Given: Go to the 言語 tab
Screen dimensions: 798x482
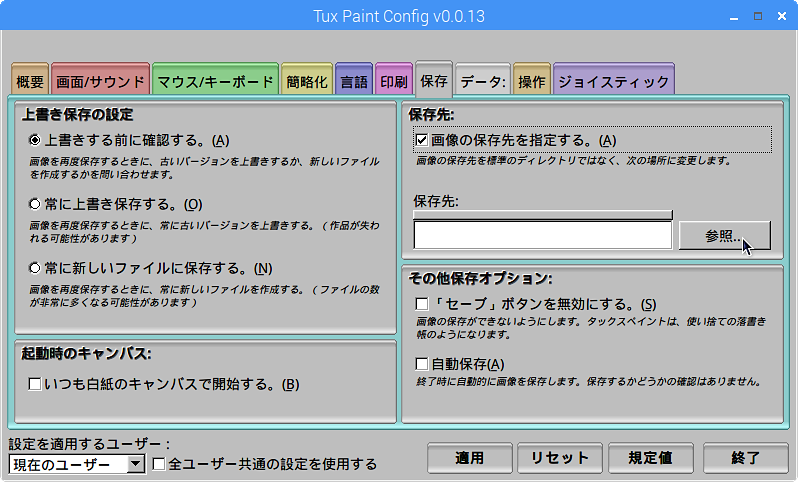Looking at the screenshot, I should 354,80.
